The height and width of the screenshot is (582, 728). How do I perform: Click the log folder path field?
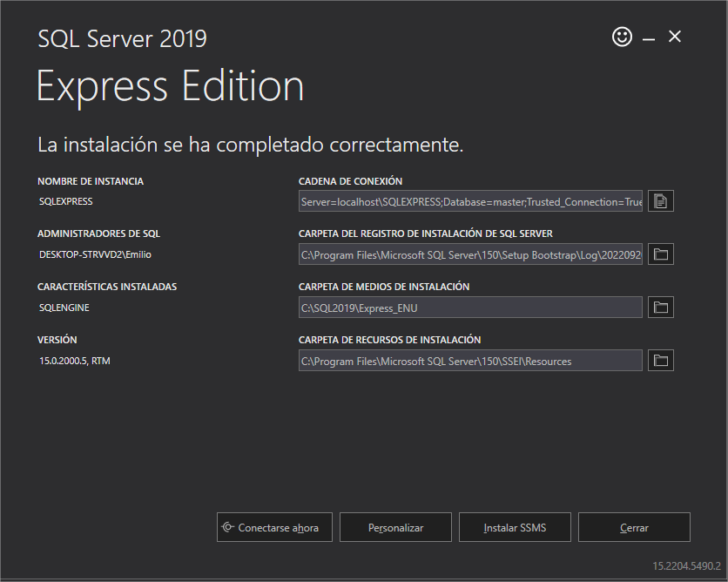pos(470,254)
